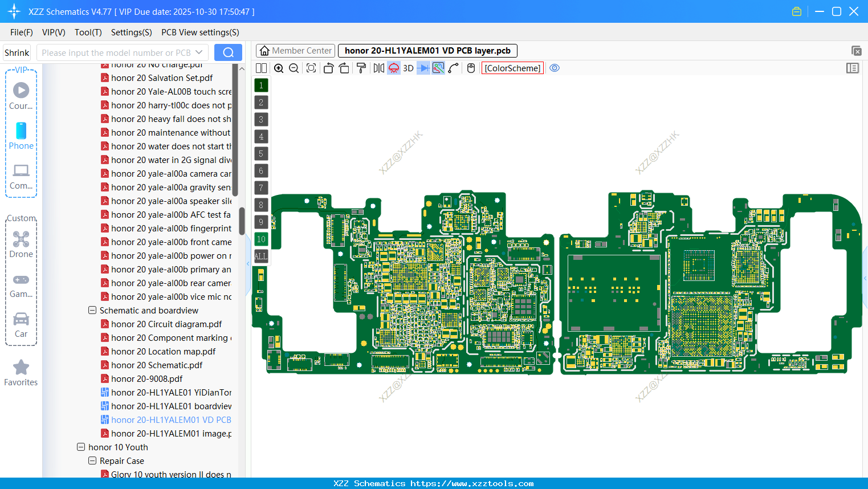The height and width of the screenshot is (489, 868).
Task: Select the Drone category
Action: [21, 244]
